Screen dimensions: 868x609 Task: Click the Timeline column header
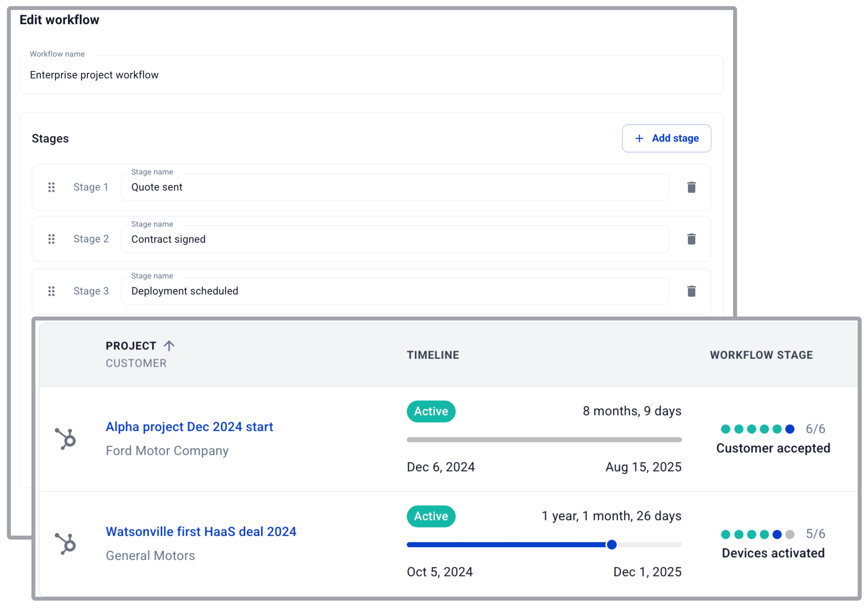pyautogui.click(x=432, y=355)
